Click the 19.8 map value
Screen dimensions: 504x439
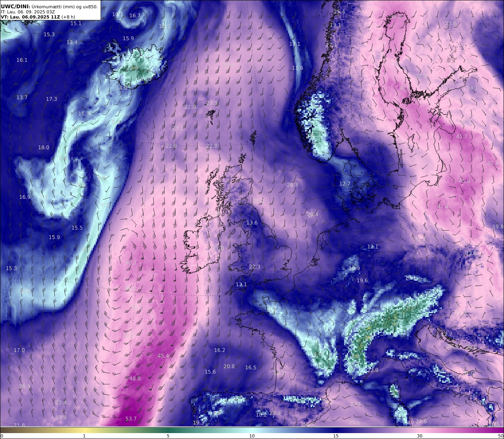(x=498, y=226)
